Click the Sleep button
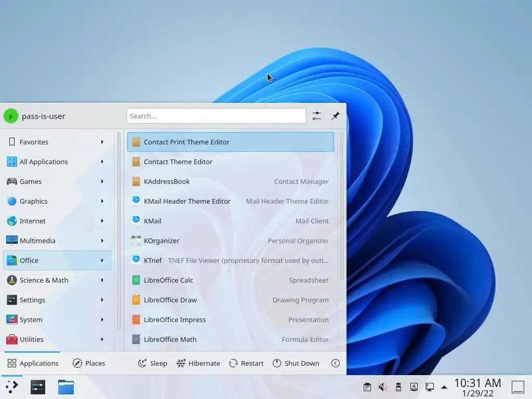The width and height of the screenshot is (532, 399). pyautogui.click(x=153, y=363)
